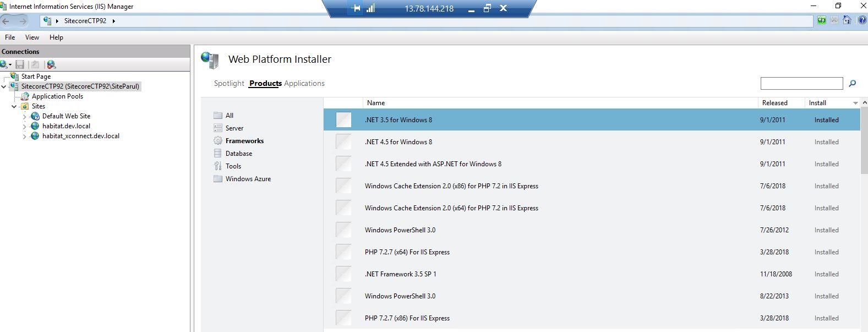Screen dimensions: 868x332
Task: Select the Frameworks category
Action: [244, 141]
